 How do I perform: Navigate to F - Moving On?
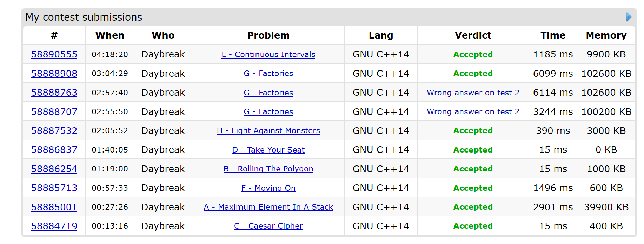pos(268,188)
